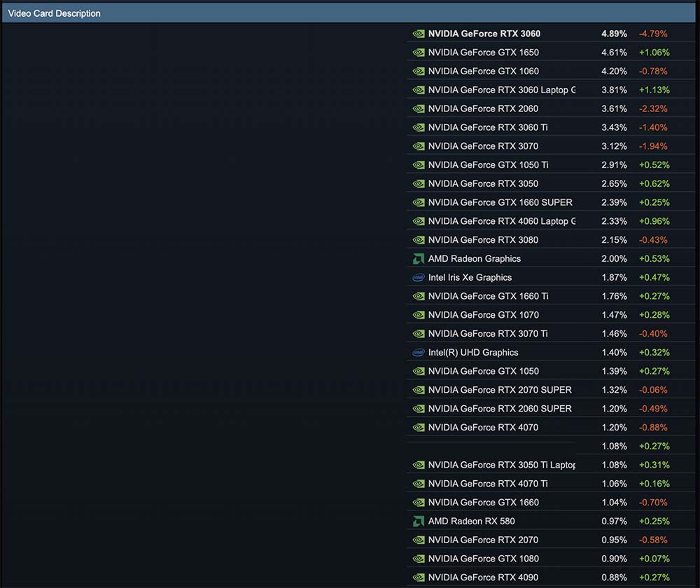
Task: Click NVIDIA icon beside RTX 3050
Action: coord(419,184)
